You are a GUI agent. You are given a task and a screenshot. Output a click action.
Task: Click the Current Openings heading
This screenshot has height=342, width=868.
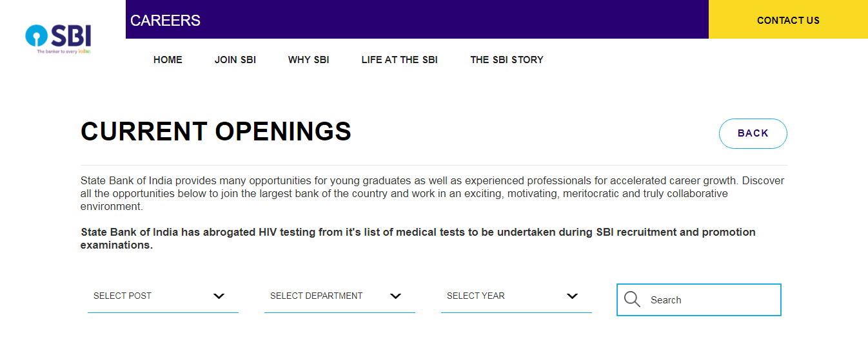point(216,131)
